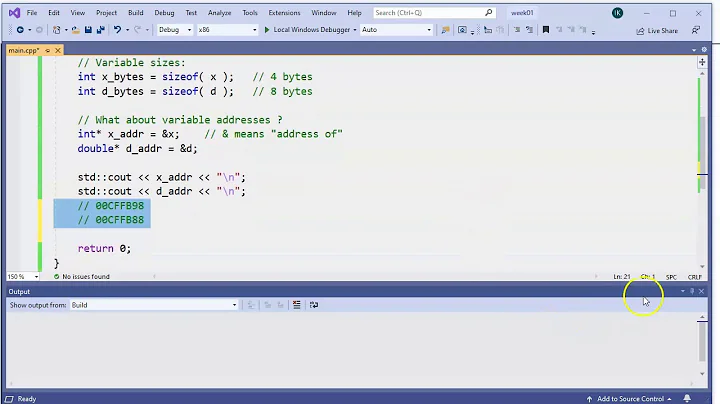Screen dimensions: 720x404
Task: Toggle pin on the main.cpp tab
Action: pyautogui.click(x=47, y=49)
